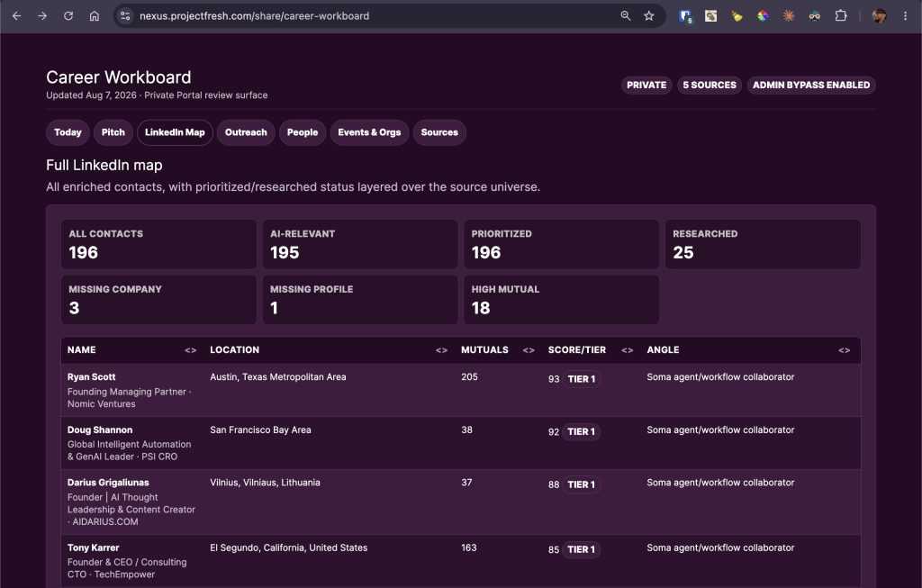Open the blue extension with badge 5
This screenshot has width=922, height=588.
coord(685,16)
